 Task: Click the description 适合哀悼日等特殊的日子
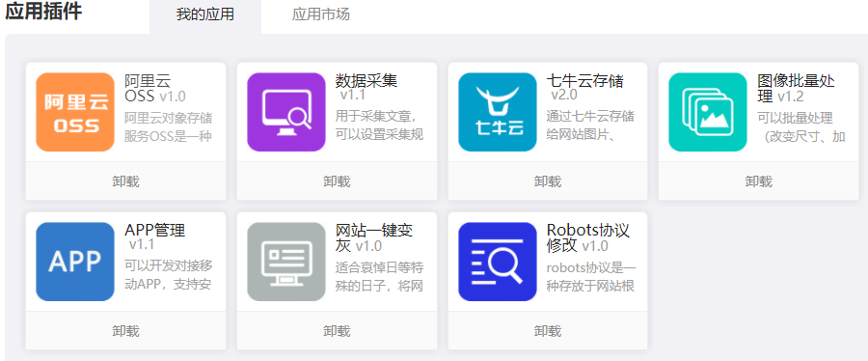point(379,277)
